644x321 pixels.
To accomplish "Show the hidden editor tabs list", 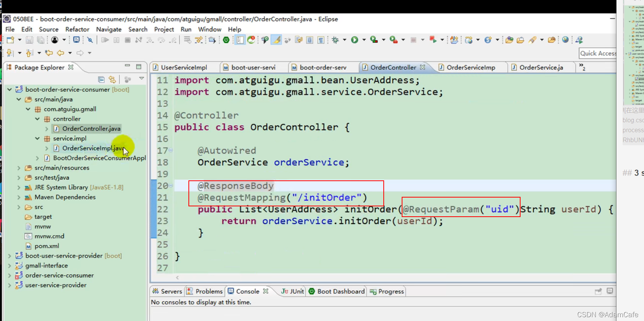I will [x=582, y=67].
